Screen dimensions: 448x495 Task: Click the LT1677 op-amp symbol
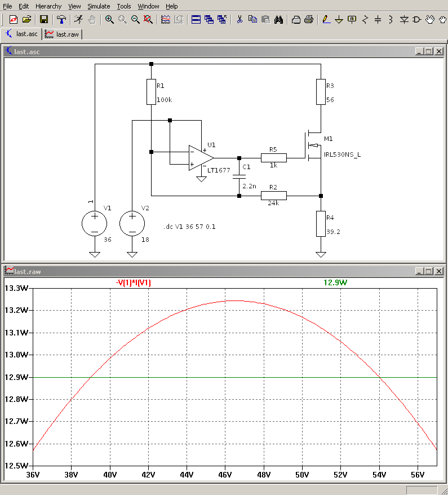201,158
